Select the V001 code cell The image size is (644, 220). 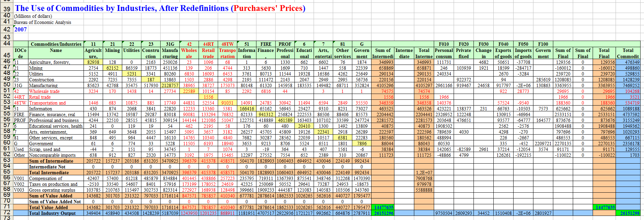click(20, 178)
